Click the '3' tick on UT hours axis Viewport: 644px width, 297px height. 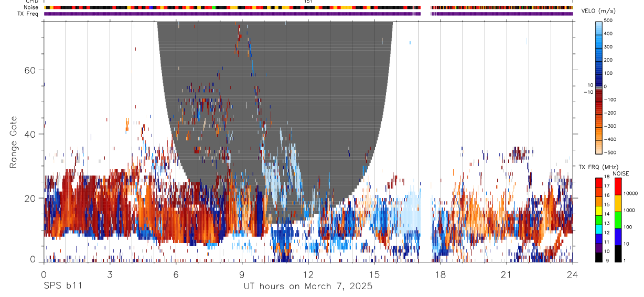(110, 274)
